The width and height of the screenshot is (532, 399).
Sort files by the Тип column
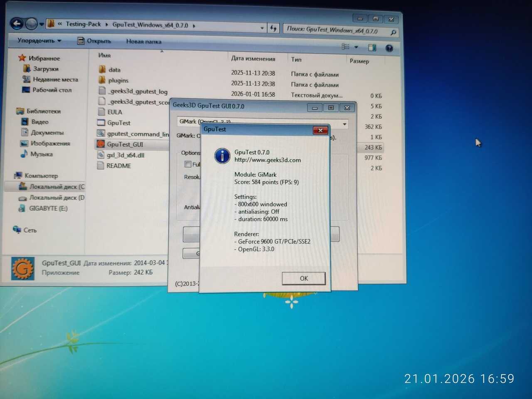(x=296, y=59)
